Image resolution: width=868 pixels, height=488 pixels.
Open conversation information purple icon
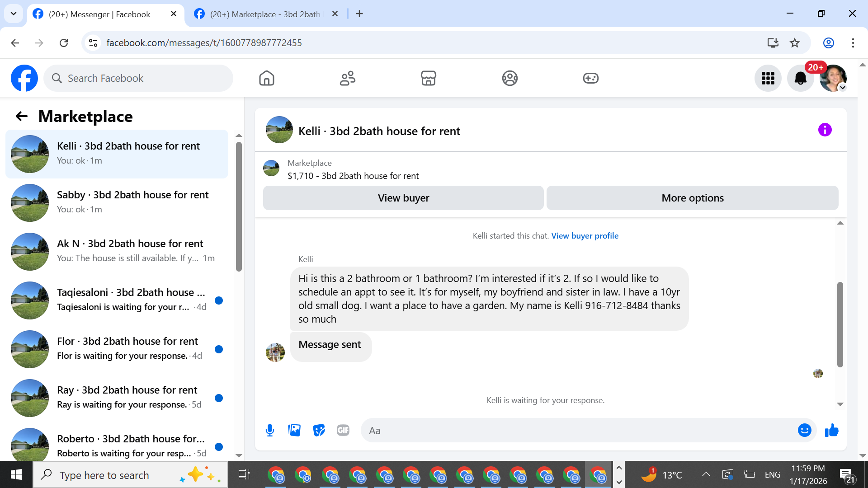click(825, 130)
